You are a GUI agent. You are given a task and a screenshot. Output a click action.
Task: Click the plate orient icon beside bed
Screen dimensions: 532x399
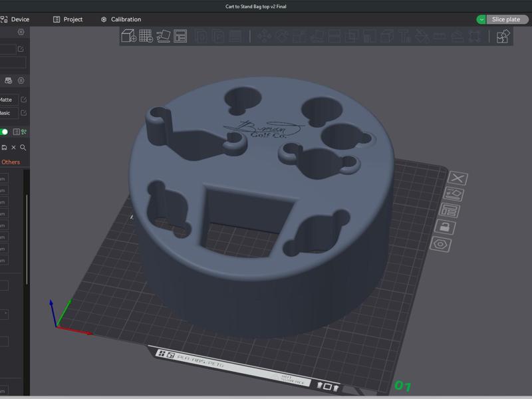pyautogui.click(x=454, y=194)
